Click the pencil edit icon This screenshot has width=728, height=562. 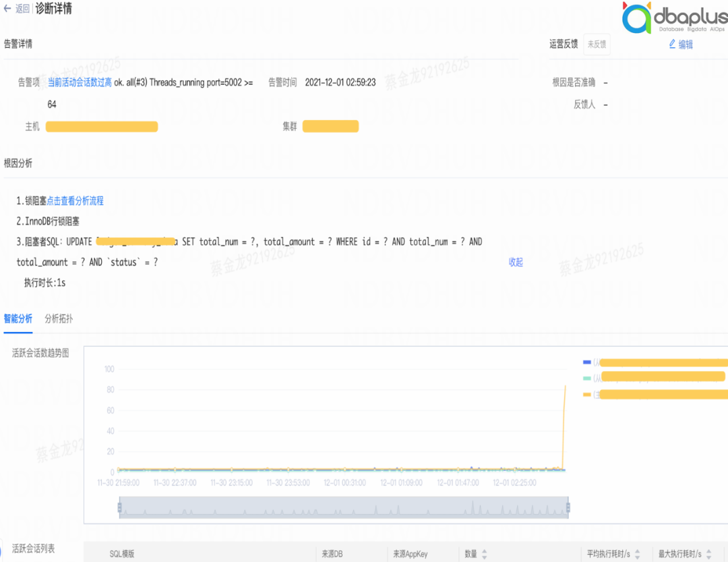pos(672,44)
